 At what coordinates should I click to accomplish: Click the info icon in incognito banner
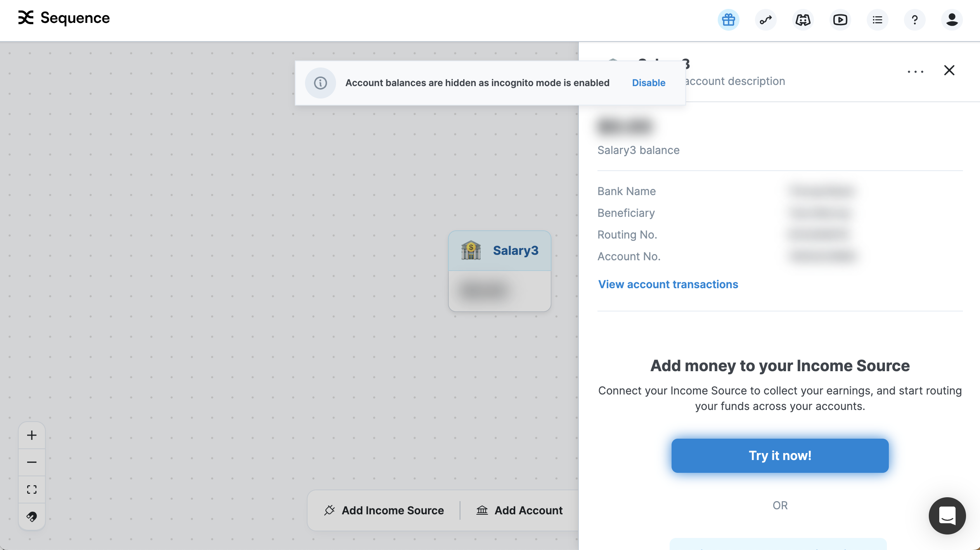coord(320,83)
